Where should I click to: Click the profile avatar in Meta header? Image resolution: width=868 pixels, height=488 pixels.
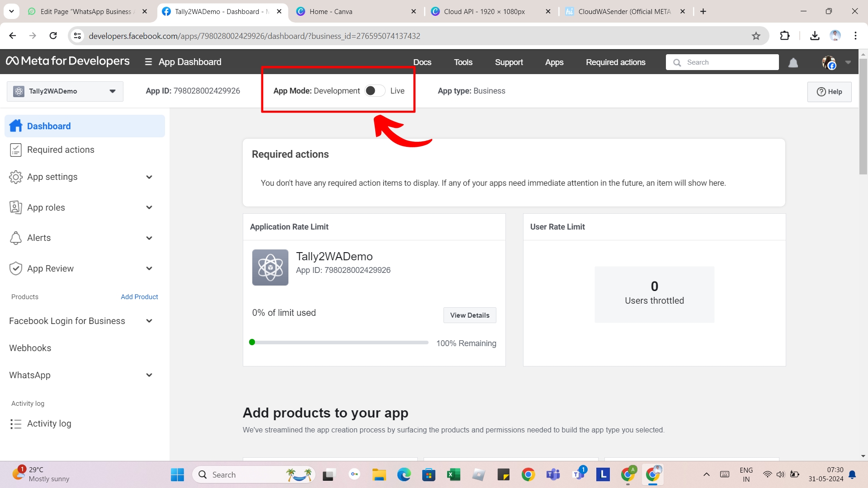[829, 62]
